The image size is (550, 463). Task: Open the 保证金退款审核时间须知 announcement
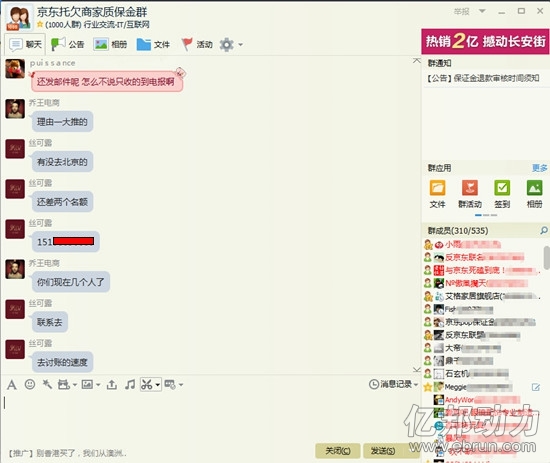pos(483,78)
